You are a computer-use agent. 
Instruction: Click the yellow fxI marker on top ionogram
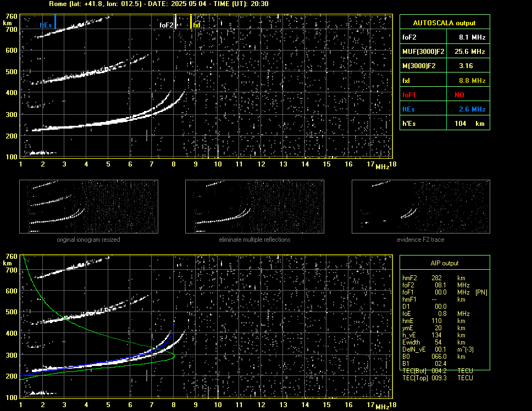tap(191, 21)
